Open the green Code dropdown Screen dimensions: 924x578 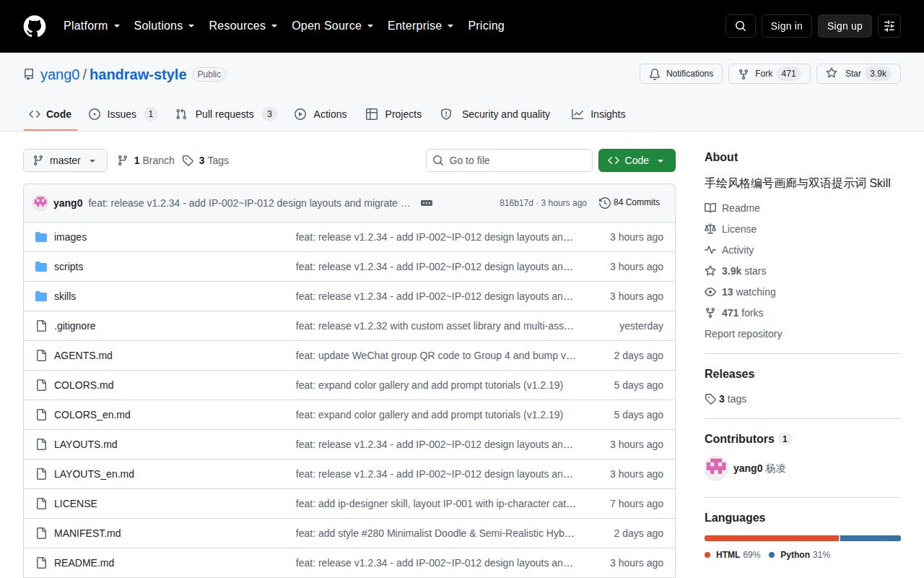pos(637,160)
